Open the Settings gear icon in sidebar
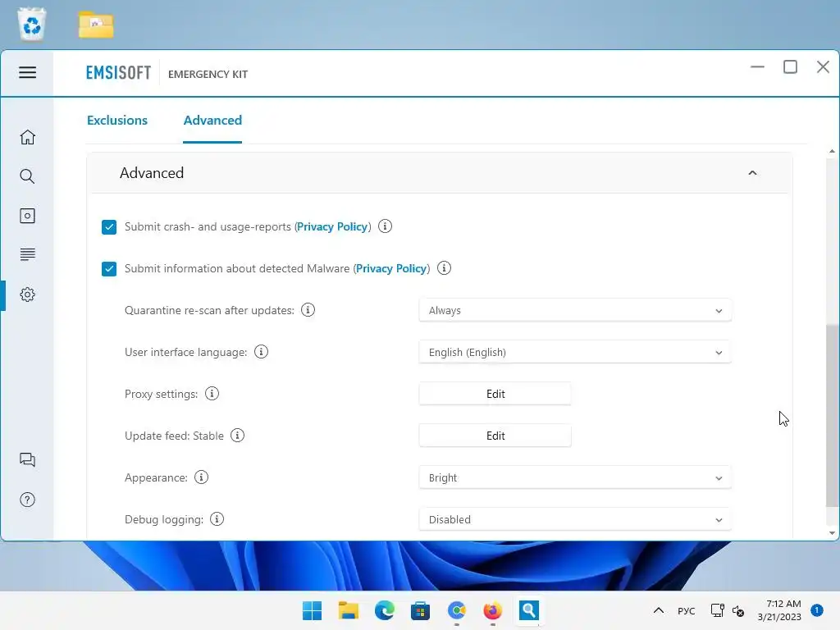Viewport: 840px width, 630px height. tap(27, 294)
